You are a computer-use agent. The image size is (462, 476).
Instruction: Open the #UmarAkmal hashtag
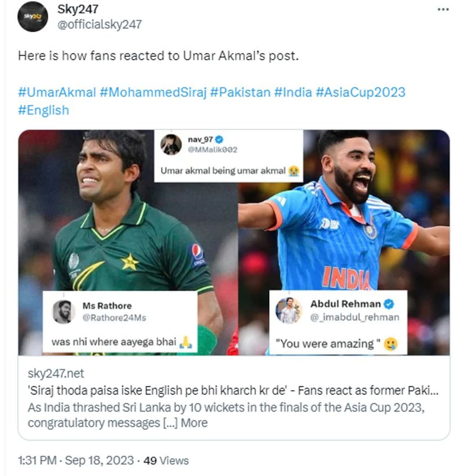point(57,92)
